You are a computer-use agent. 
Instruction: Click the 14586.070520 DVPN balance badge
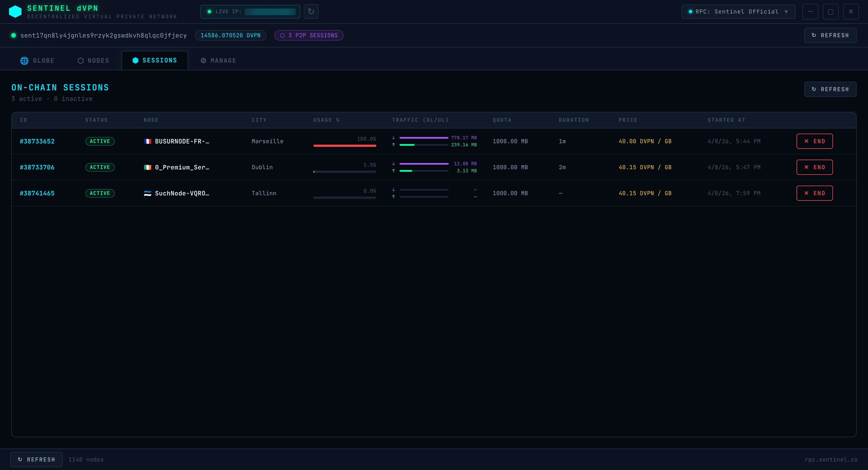click(x=231, y=35)
